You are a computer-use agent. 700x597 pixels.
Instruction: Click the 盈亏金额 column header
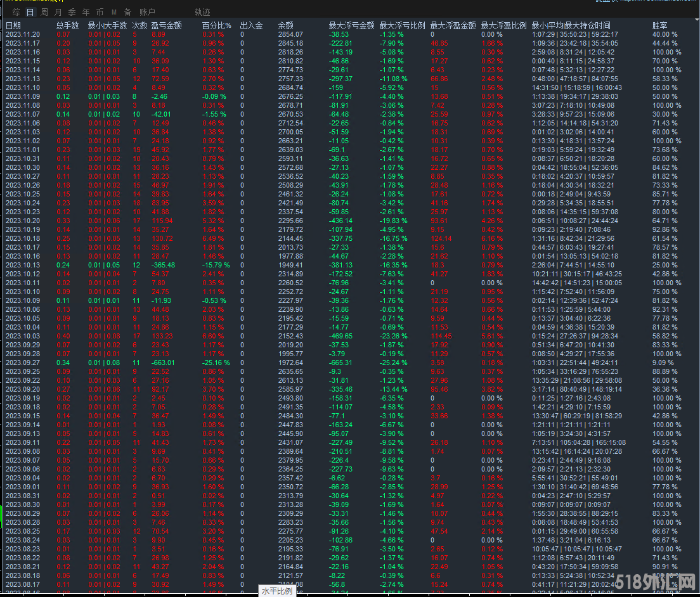click(166, 25)
